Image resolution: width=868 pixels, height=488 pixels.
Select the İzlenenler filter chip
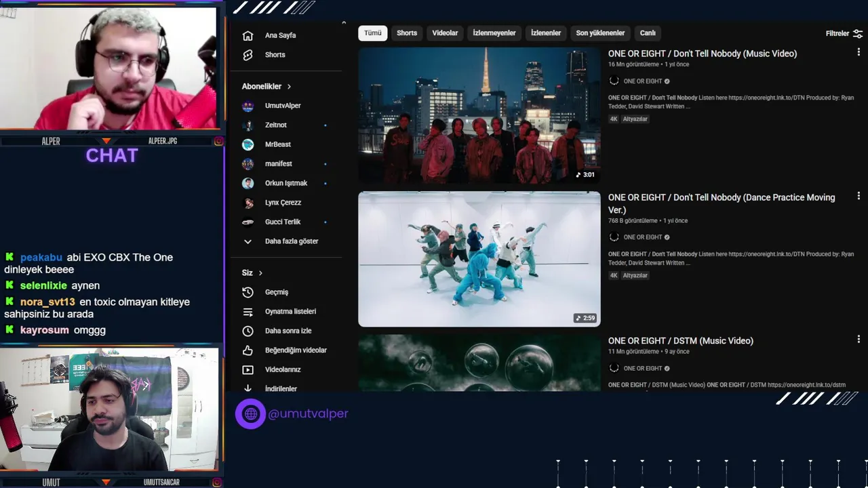click(x=546, y=33)
